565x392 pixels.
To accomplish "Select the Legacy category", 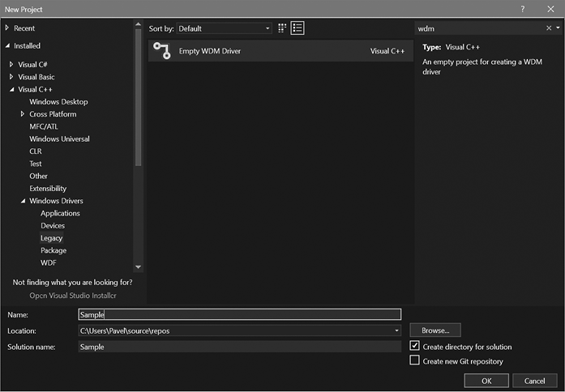I will (51, 238).
